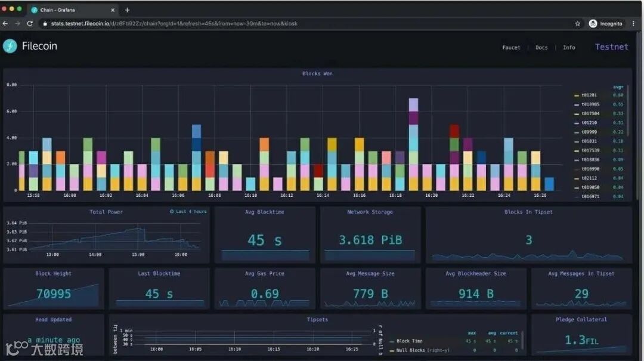Click the Filecoin brand name text
Screen dimensions: 644x361
(39, 46)
